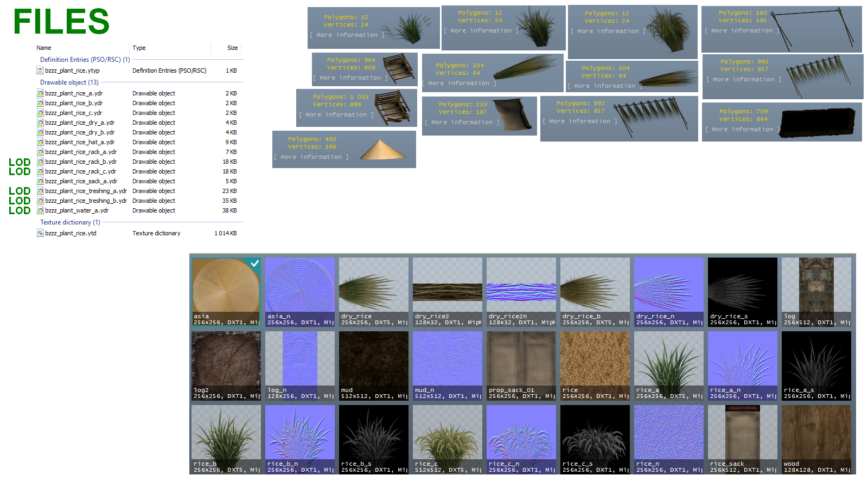Sort files by the Size column header
The height and width of the screenshot is (488, 868).
[x=232, y=48]
